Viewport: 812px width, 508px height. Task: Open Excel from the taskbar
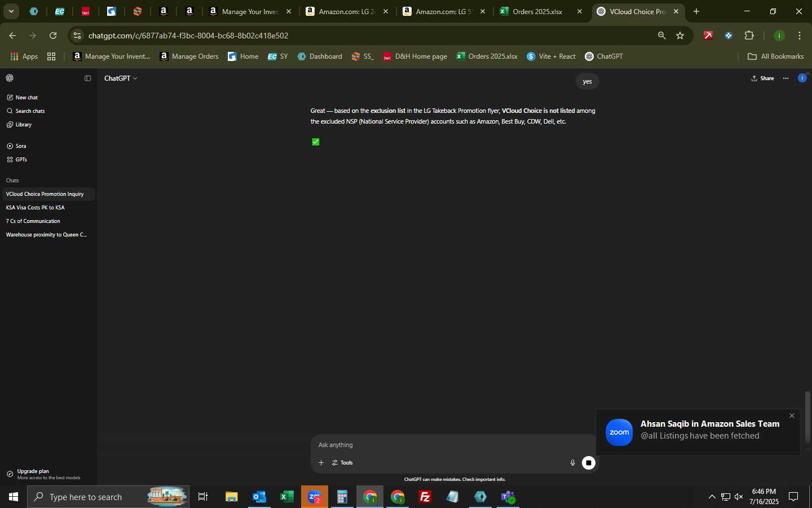tap(287, 497)
